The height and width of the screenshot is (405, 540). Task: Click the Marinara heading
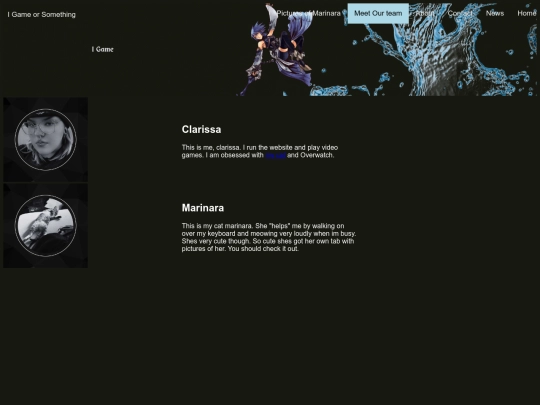click(x=203, y=208)
